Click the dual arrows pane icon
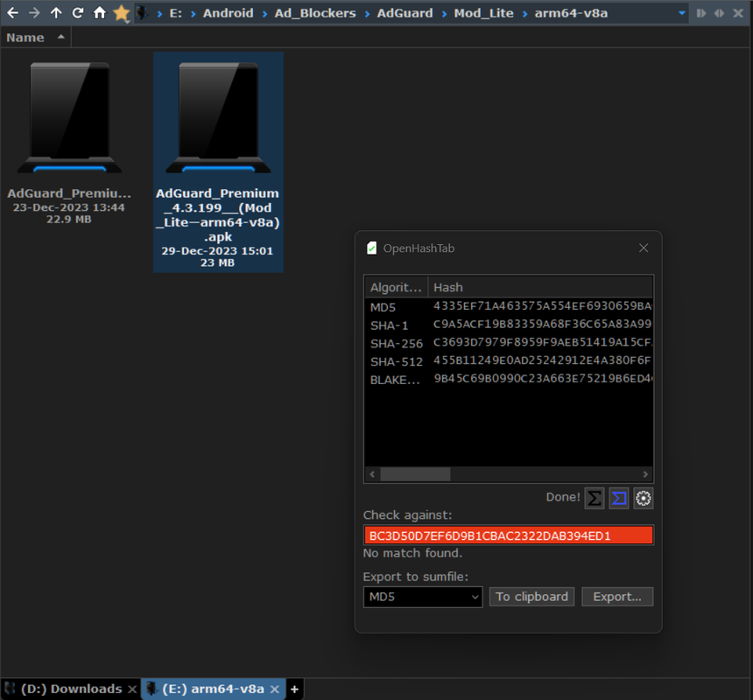 (719, 13)
